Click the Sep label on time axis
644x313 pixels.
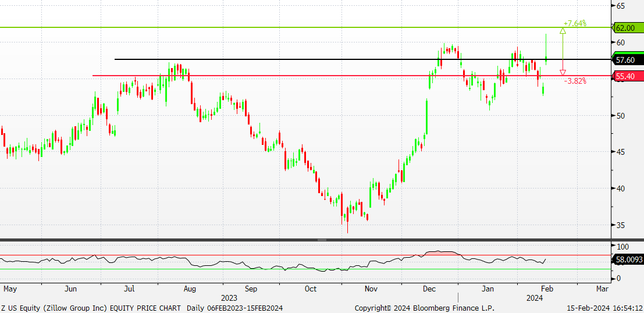coord(251,289)
